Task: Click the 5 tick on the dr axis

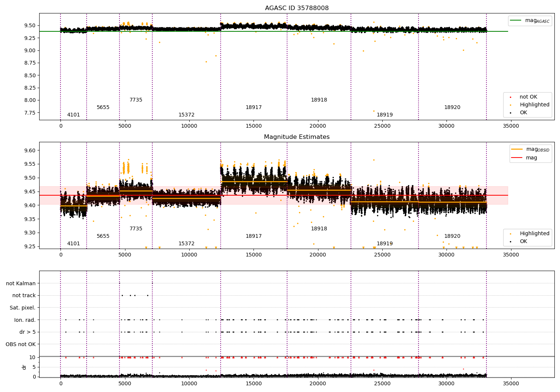Action: pyautogui.click(x=34, y=367)
